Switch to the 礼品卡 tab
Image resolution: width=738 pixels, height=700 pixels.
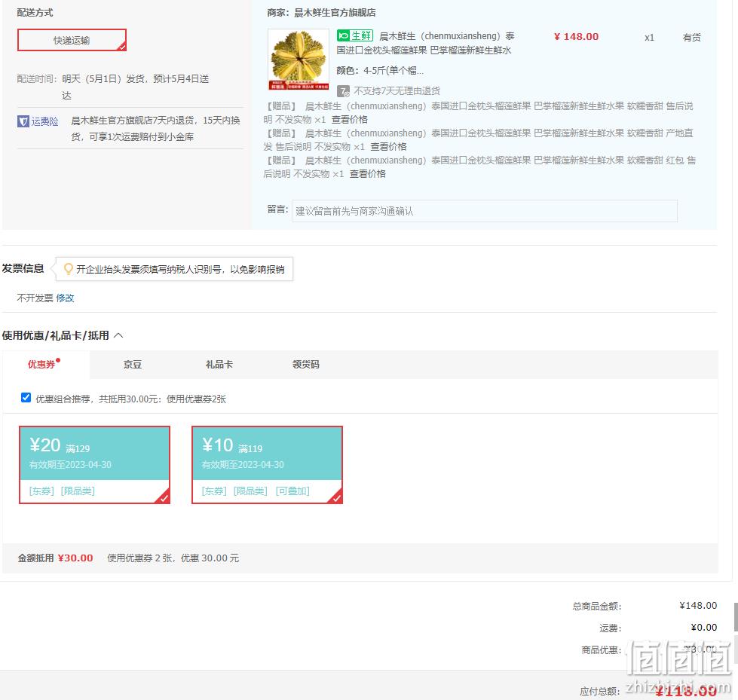click(219, 365)
